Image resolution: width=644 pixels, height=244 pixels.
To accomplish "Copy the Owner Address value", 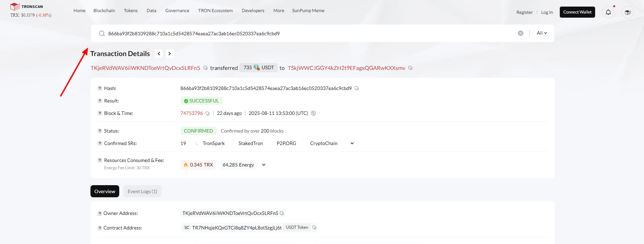I will click(282, 213).
